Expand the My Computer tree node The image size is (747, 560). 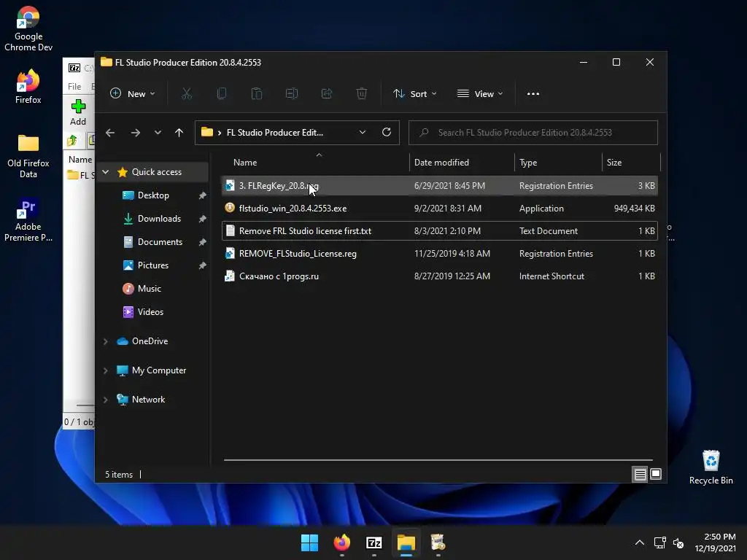click(106, 370)
